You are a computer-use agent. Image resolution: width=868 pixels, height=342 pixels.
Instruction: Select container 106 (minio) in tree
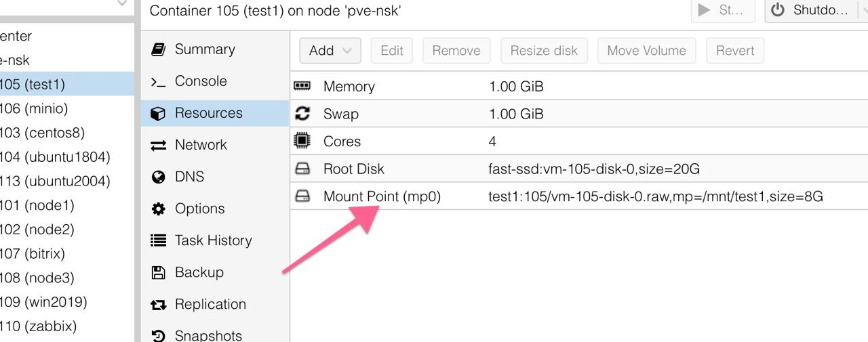click(x=34, y=108)
